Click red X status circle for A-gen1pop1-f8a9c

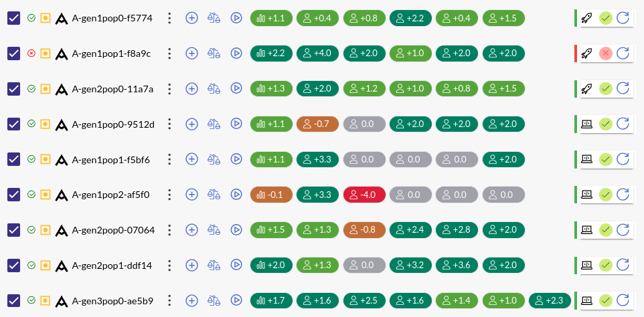(x=605, y=54)
